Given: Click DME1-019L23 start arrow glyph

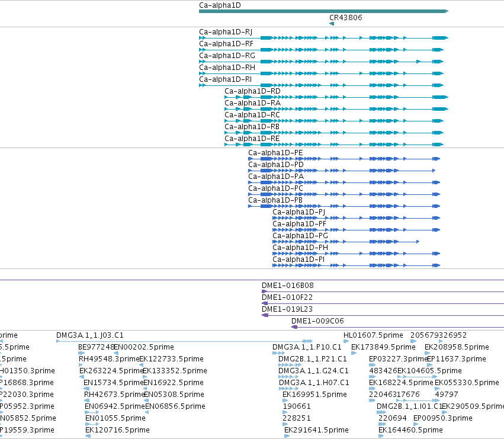Looking at the screenshot, I should (265, 315).
